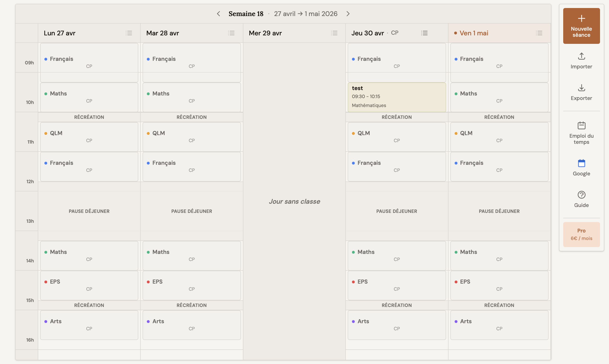Open Monday morning Maths session
Screen dimensions: 609x364
[x=89, y=97]
